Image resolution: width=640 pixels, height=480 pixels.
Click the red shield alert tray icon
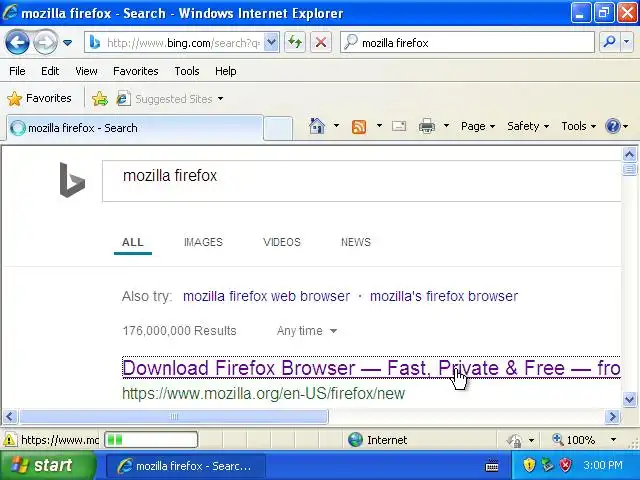point(566,464)
